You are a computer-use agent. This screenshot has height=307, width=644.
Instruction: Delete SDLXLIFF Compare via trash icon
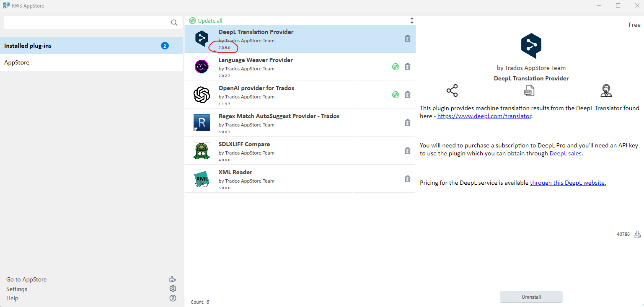point(407,151)
